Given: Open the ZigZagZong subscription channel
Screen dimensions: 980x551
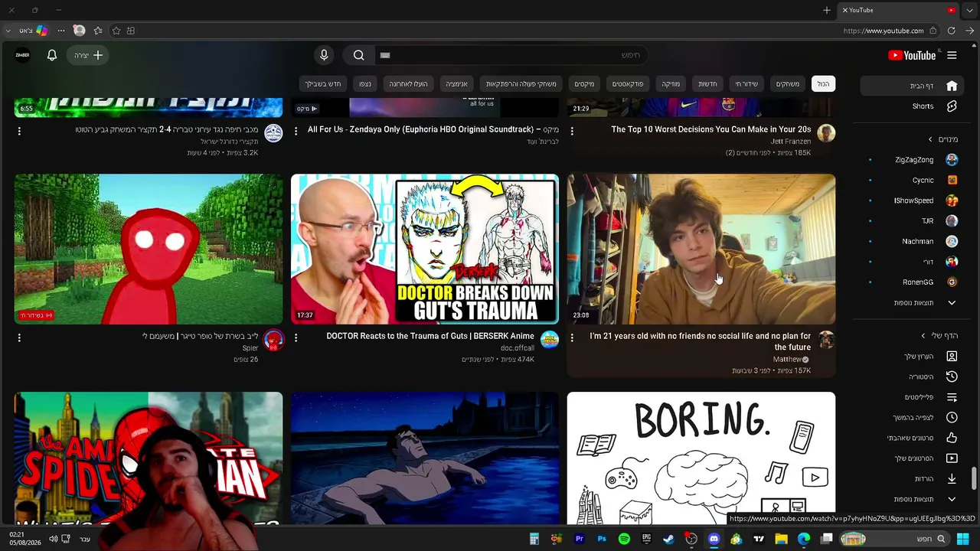Looking at the screenshot, I should 913,160.
